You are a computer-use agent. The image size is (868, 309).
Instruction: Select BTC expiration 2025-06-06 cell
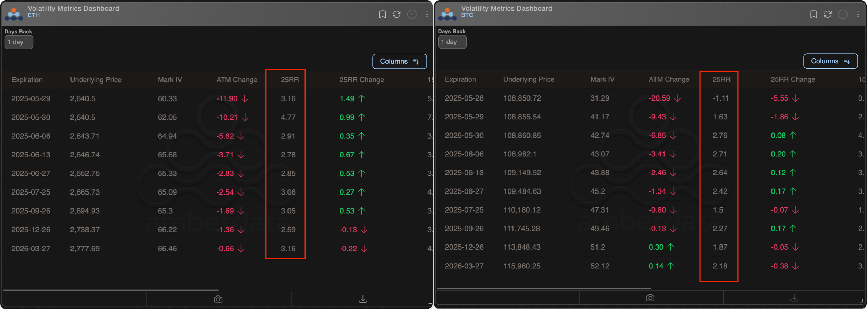tap(464, 154)
